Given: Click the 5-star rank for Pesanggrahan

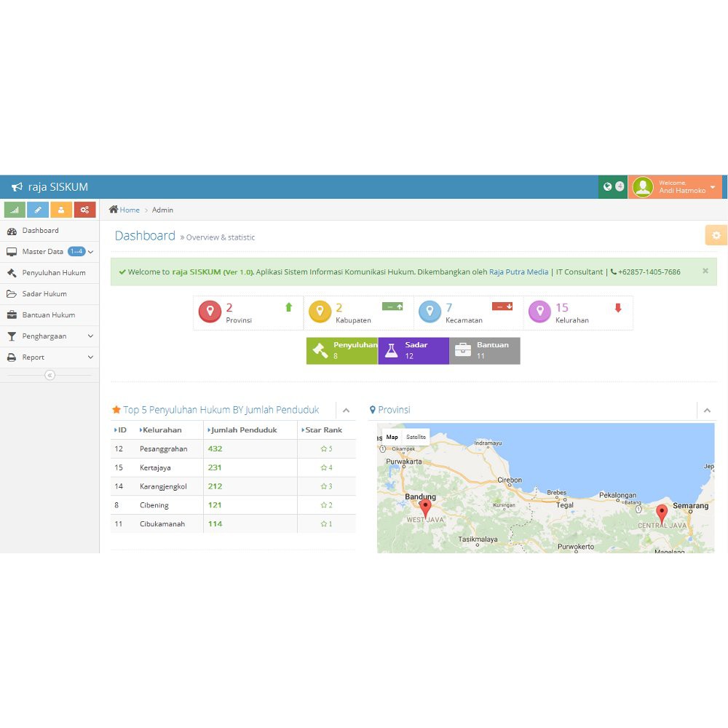Looking at the screenshot, I should pyautogui.click(x=326, y=449).
